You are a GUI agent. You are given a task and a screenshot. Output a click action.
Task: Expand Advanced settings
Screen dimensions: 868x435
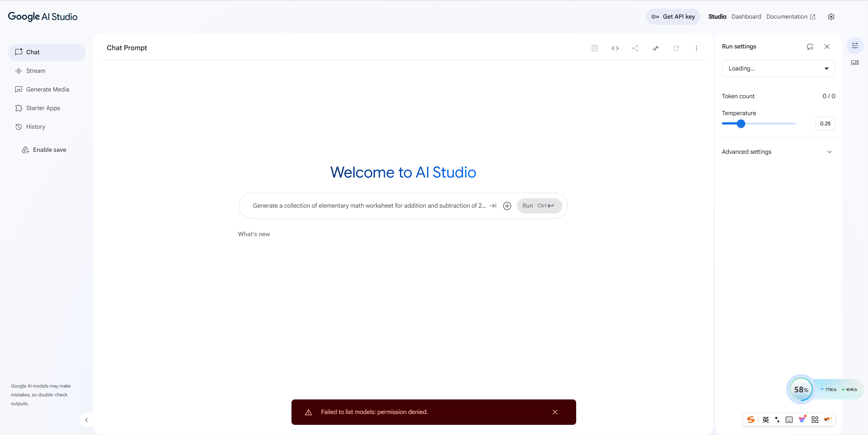click(x=778, y=152)
